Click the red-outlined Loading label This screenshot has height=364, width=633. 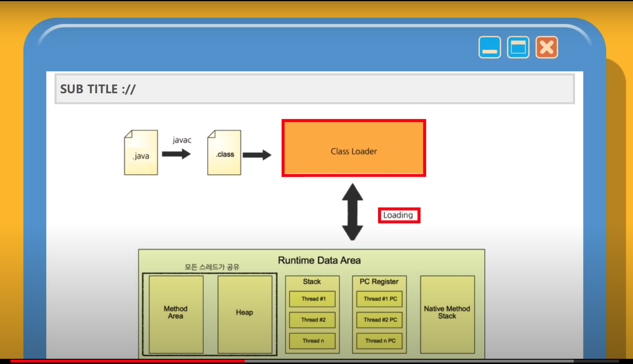[399, 215]
